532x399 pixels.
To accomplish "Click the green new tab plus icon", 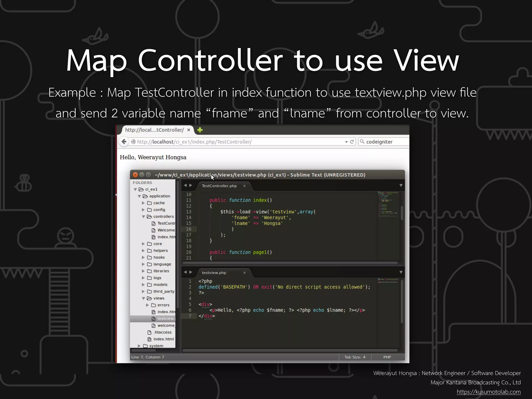I will (x=200, y=130).
